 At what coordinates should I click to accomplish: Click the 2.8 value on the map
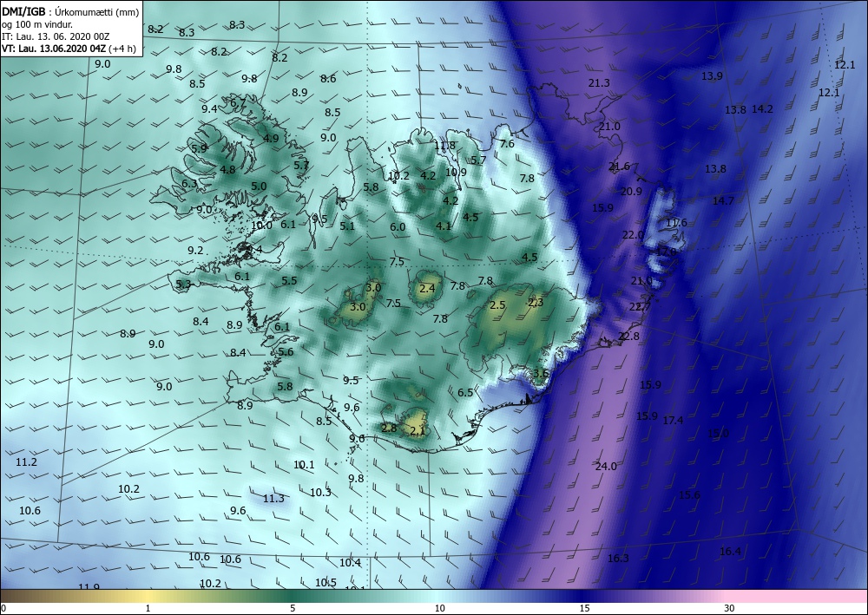pyautogui.click(x=389, y=428)
